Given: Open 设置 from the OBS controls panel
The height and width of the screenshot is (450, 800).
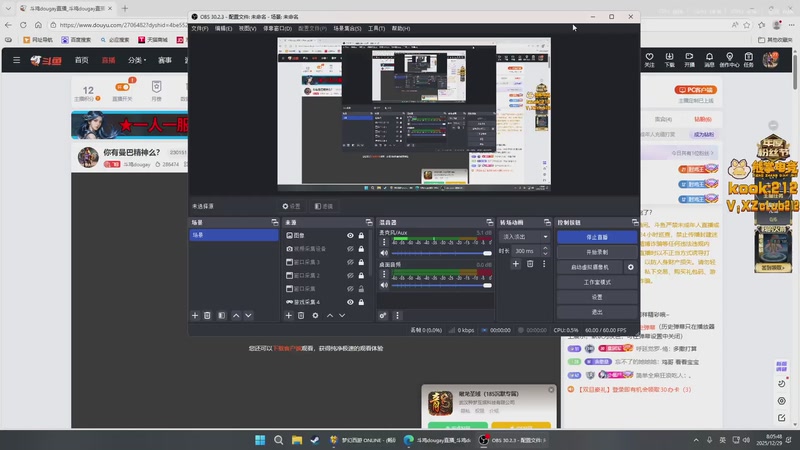Looking at the screenshot, I should tap(597, 297).
